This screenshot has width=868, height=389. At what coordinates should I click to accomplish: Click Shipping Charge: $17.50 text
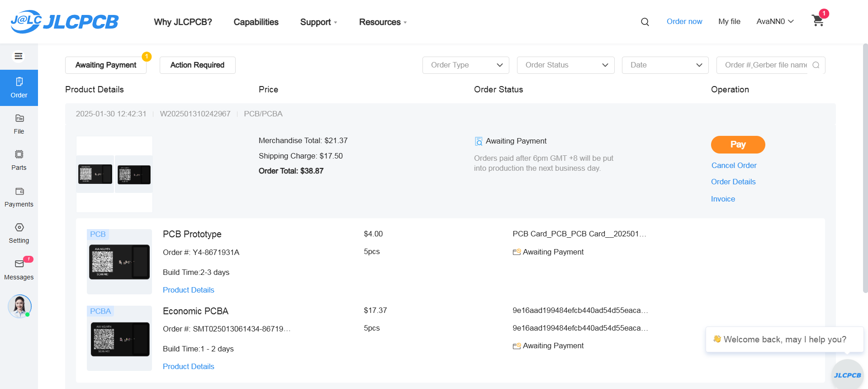(x=301, y=156)
